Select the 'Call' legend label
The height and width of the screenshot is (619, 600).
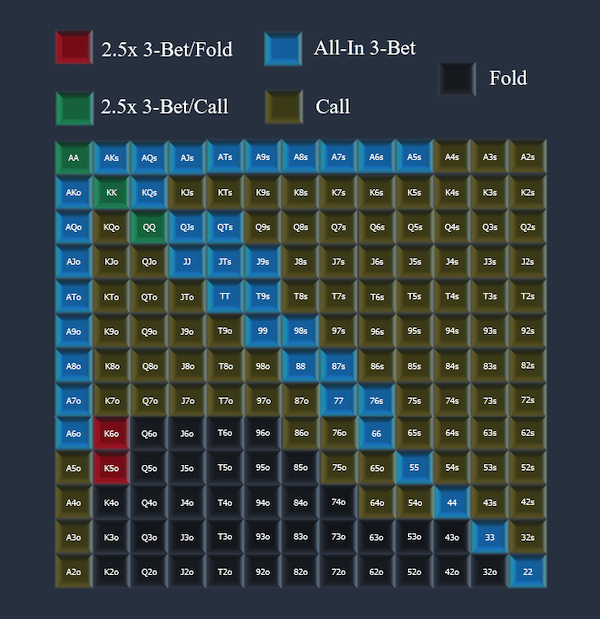point(332,107)
